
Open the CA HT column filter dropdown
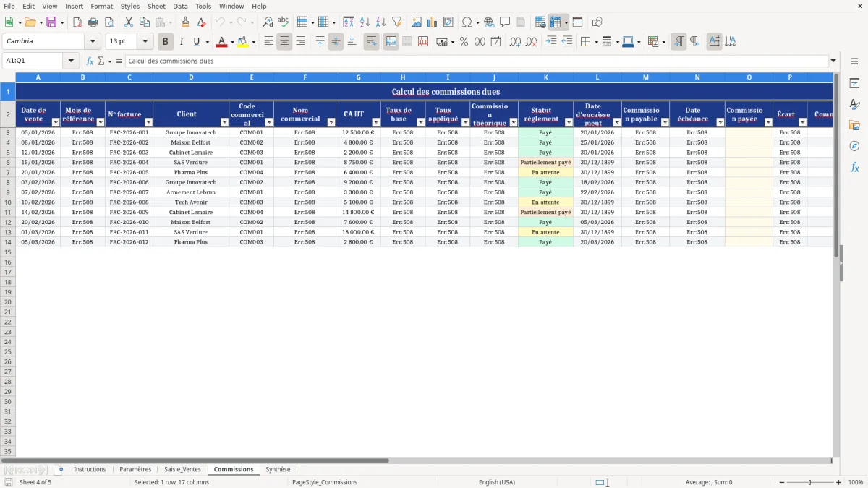pyautogui.click(x=376, y=122)
